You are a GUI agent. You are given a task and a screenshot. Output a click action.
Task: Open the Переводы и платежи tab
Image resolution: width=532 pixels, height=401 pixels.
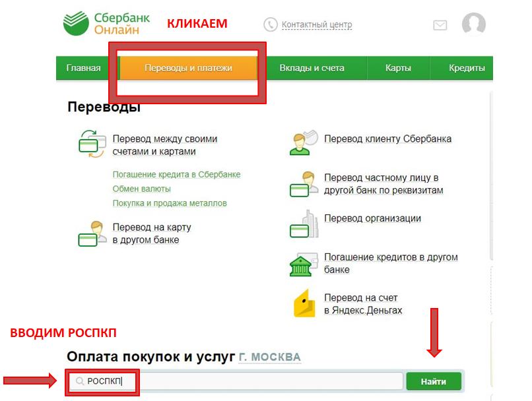click(188, 68)
